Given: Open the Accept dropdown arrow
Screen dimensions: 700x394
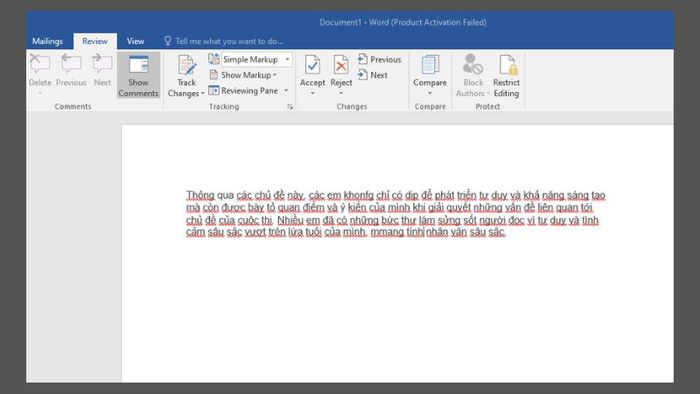Looking at the screenshot, I should point(312,93).
